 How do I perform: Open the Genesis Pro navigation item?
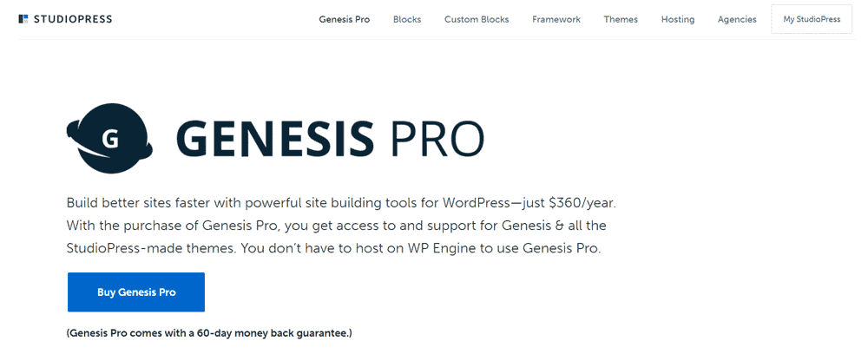[345, 19]
